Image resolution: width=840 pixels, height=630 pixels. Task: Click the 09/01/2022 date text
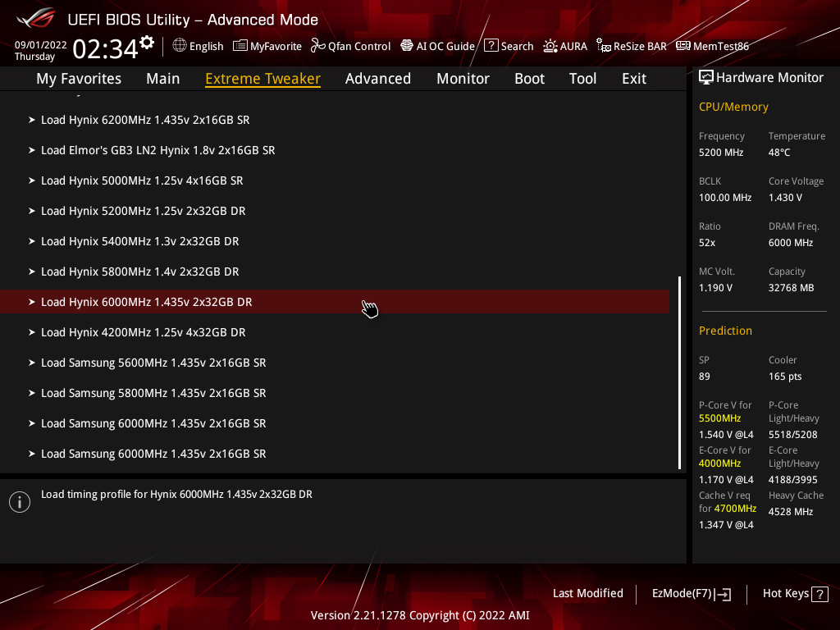pos(41,45)
